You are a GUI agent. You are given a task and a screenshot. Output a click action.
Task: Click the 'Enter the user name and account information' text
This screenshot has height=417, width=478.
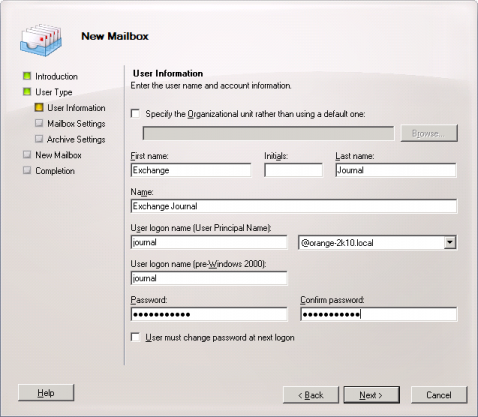(x=211, y=86)
